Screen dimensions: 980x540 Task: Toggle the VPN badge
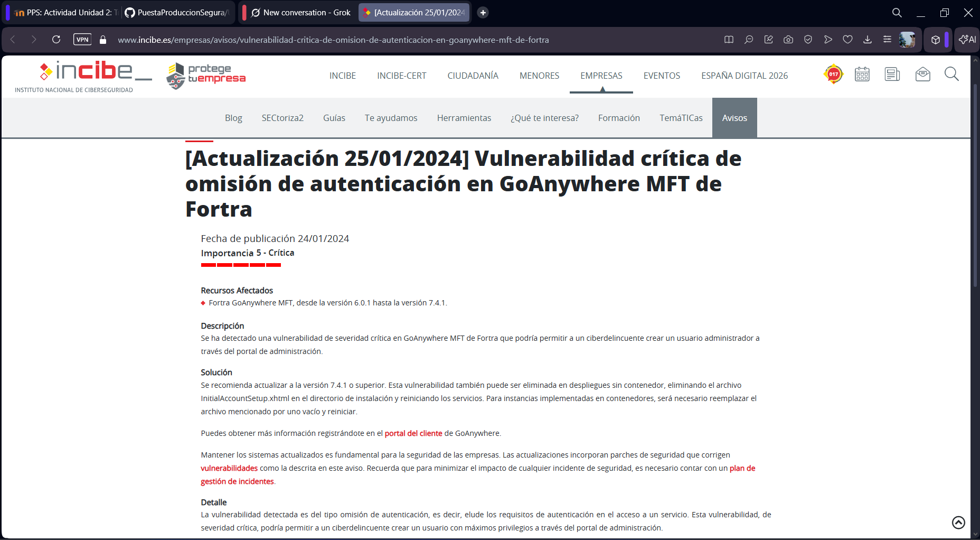click(x=82, y=40)
